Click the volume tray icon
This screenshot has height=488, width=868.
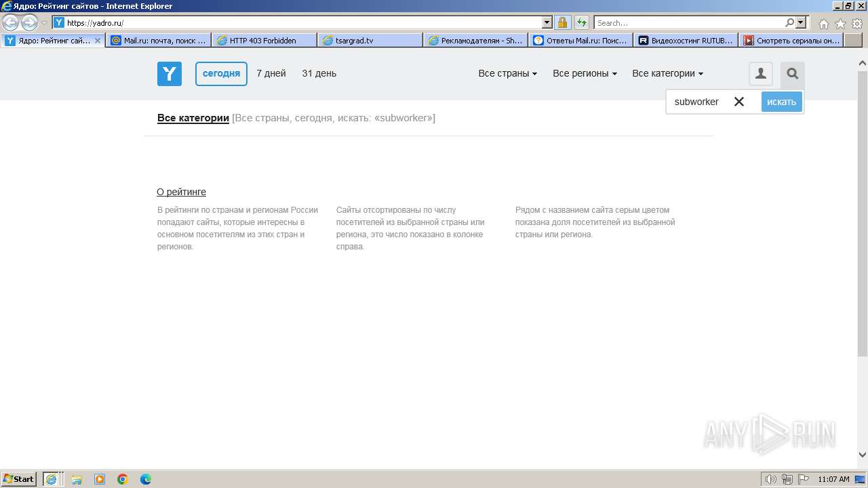tap(771, 479)
